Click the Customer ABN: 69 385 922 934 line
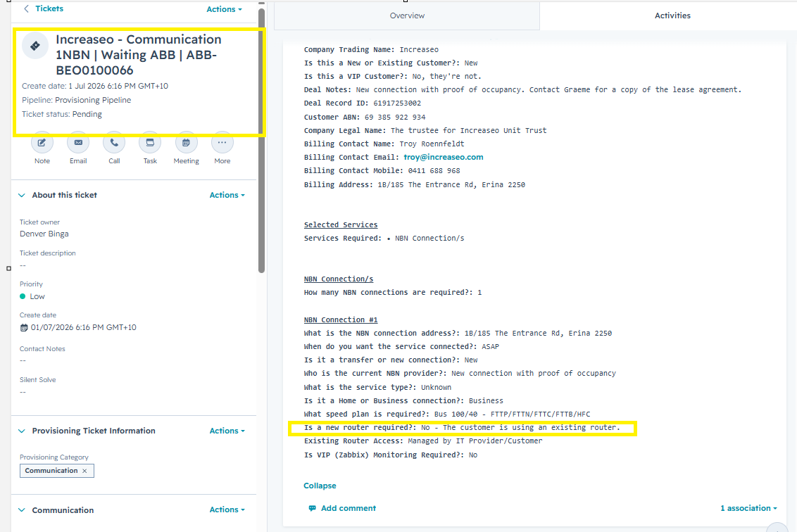 [365, 117]
